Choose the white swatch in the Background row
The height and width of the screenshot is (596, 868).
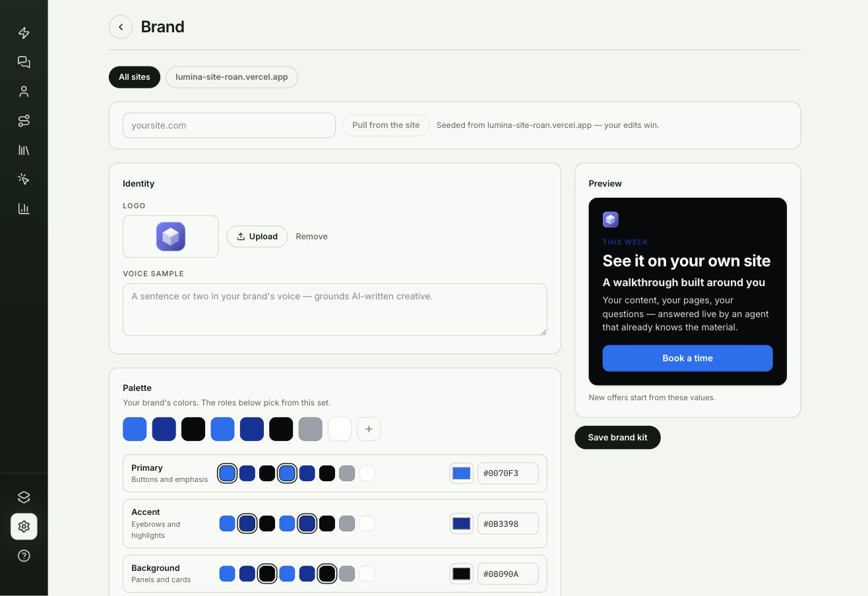(x=367, y=574)
